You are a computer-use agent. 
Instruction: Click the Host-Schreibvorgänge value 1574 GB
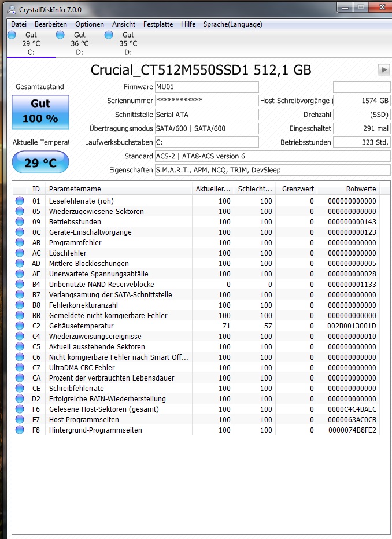pyautogui.click(x=362, y=101)
